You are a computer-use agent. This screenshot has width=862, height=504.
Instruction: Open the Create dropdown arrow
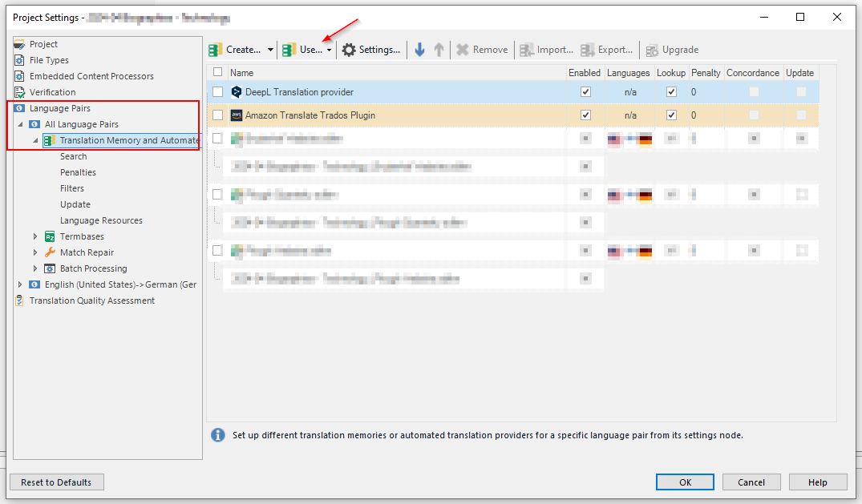(270, 50)
